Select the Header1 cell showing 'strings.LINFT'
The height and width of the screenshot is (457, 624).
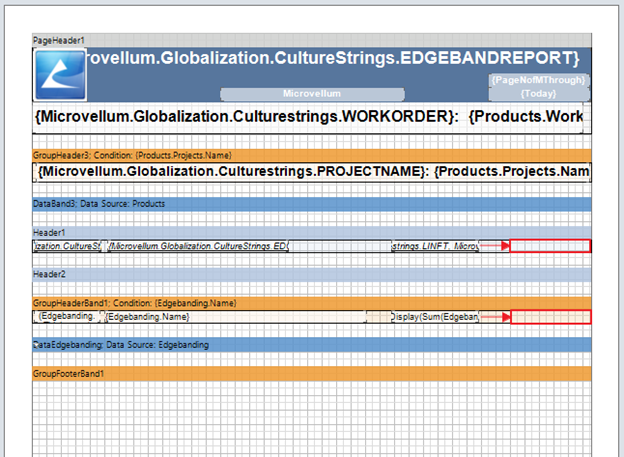tap(435, 246)
